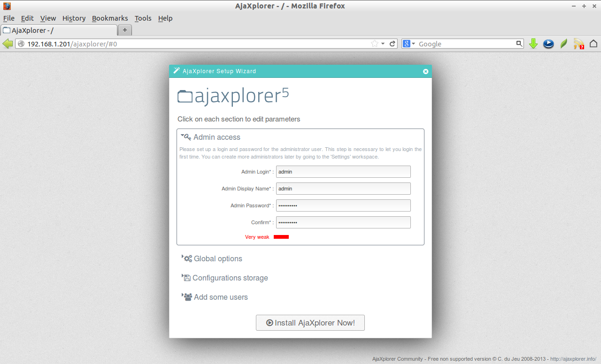Image resolution: width=601 pixels, height=364 pixels.
Task: Click the wizard wand icon in dialog title
Action: (177, 71)
